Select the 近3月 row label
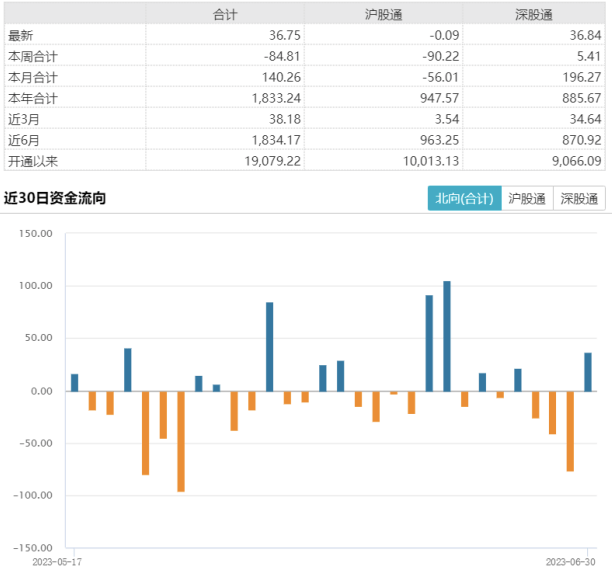Image resolution: width=612 pixels, height=571 pixels. 24,119
